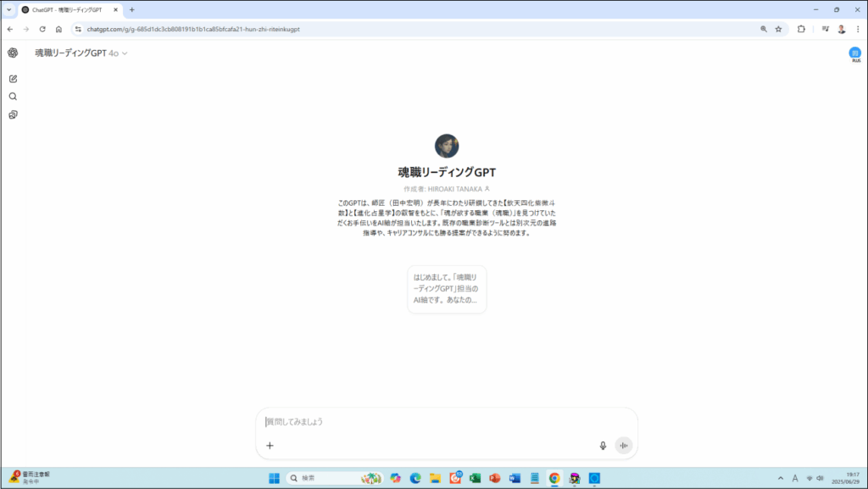Open Word from the taskbar
The width and height of the screenshot is (868, 489).
tap(515, 478)
